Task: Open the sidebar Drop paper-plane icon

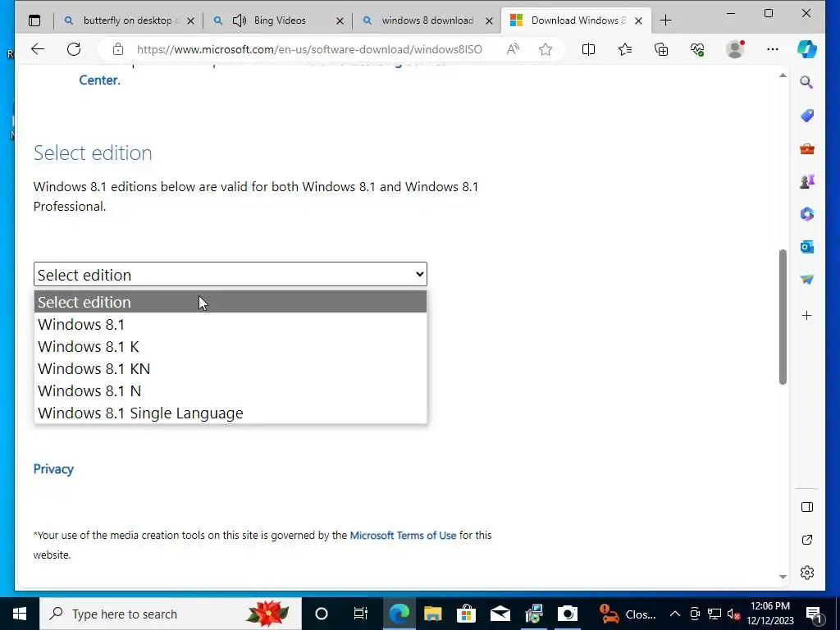Action: point(807,280)
